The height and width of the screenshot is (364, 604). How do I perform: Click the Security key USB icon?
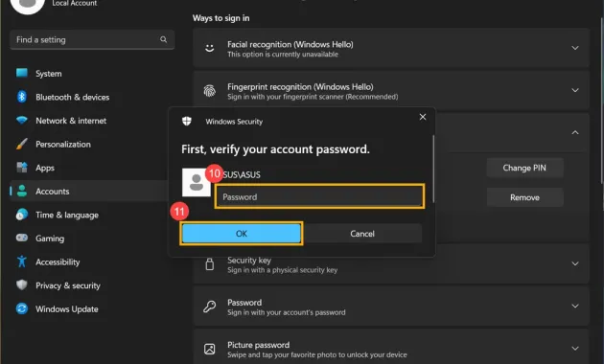pos(210,264)
